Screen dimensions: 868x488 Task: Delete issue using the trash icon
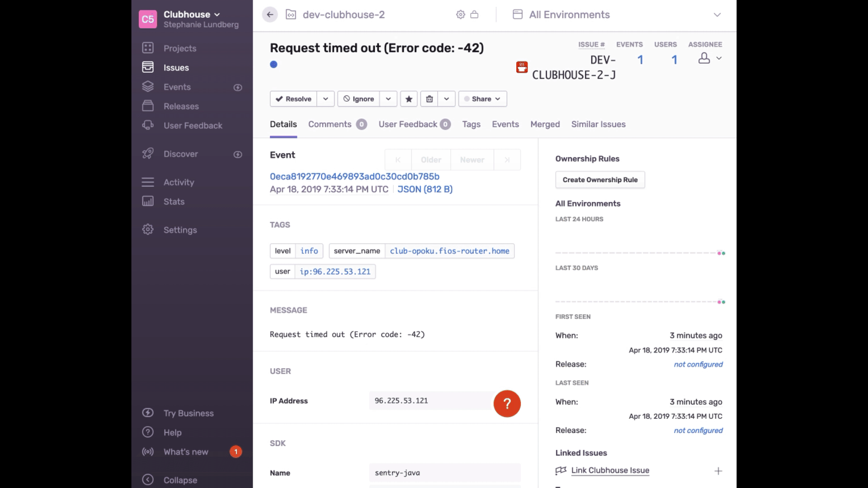(429, 99)
